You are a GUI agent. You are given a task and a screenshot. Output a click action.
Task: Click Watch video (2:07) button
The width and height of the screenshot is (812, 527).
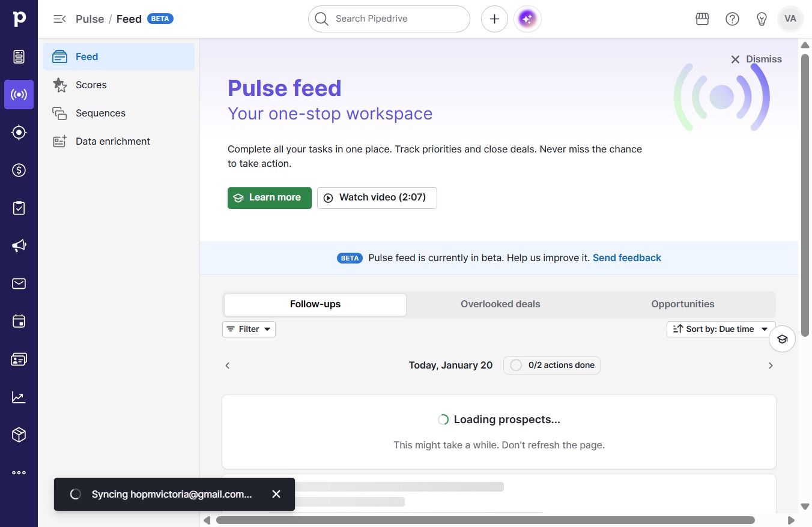(x=377, y=198)
